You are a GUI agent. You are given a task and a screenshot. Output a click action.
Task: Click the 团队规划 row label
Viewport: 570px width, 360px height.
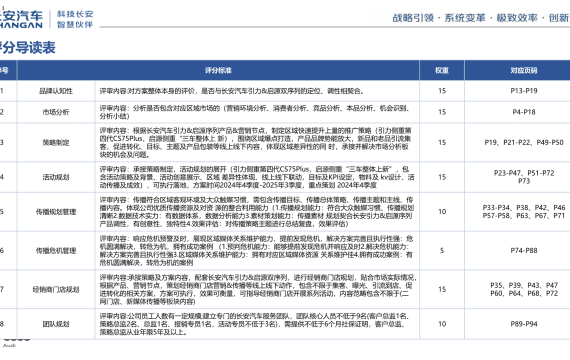coord(56,324)
